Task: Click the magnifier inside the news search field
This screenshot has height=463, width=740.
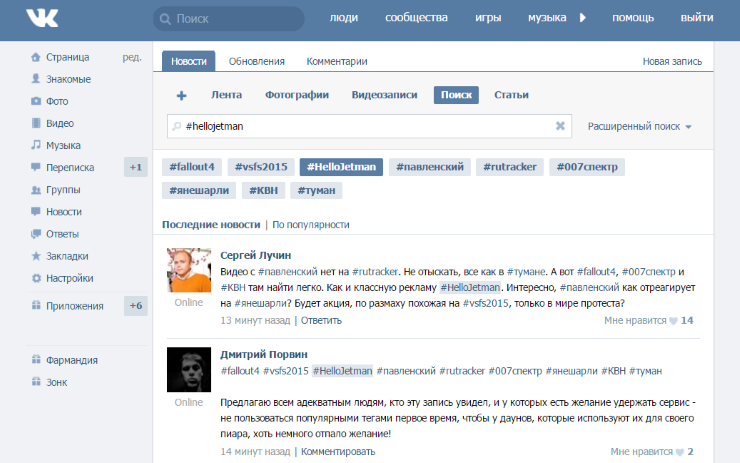Action: pyautogui.click(x=177, y=126)
